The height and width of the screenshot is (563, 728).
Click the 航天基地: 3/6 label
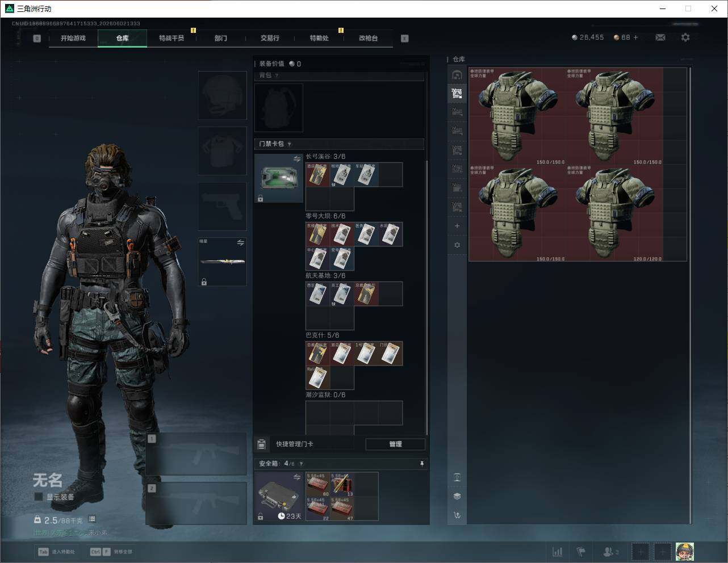point(325,276)
